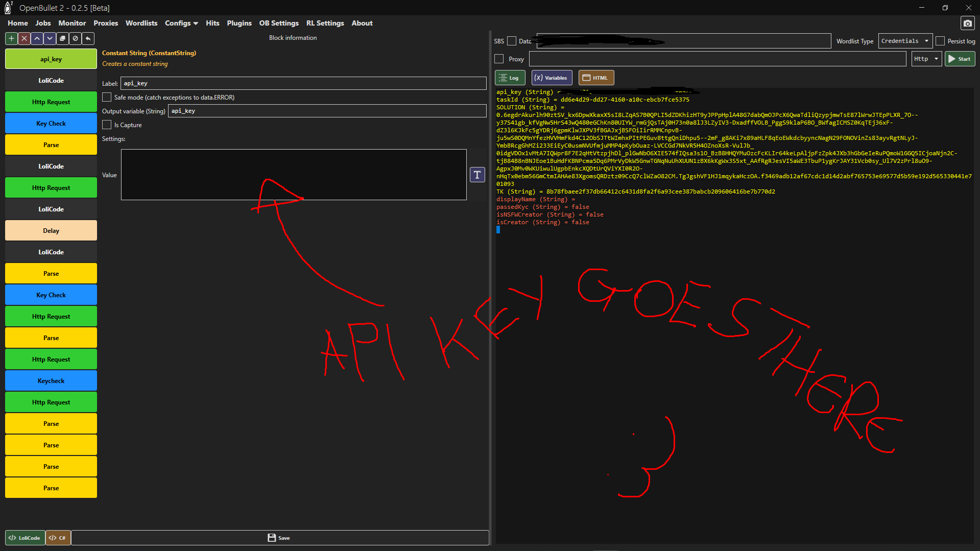The image size is (980, 551).
Task: Expand the Configs menu dropdown
Action: [181, 23]
